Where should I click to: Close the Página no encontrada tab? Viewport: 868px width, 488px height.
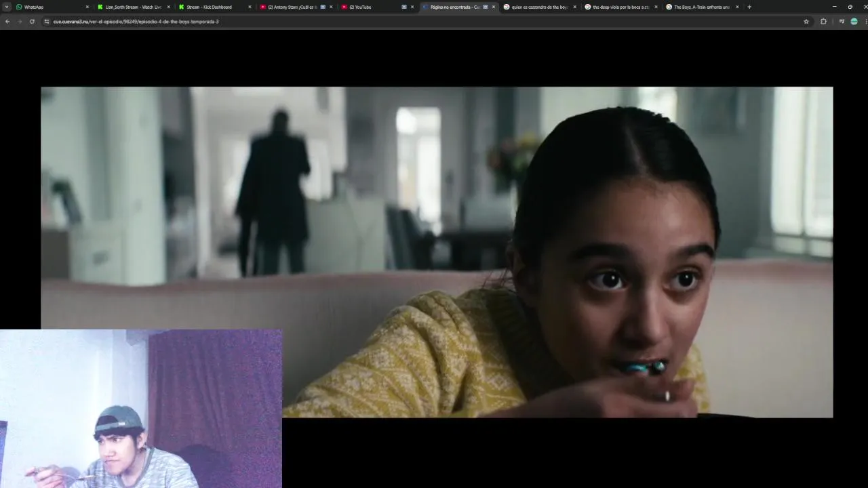pyautogui.click(x=494, y=7)
